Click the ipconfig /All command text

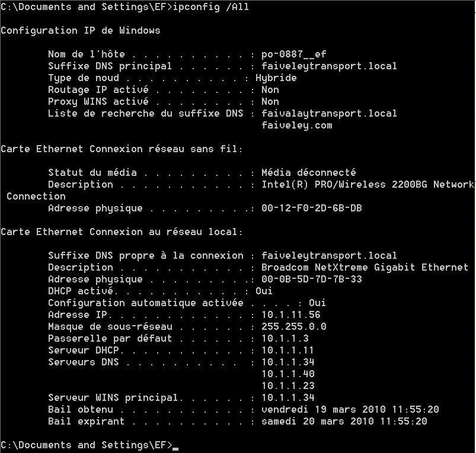pyautogui.click(x=211, y=7)
